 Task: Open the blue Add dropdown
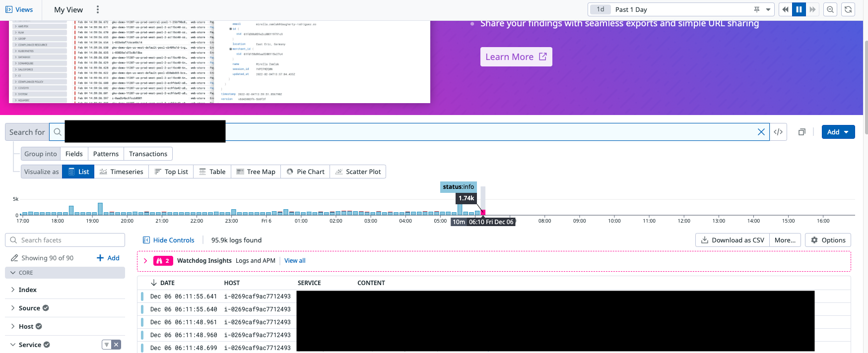pos(838,132)
